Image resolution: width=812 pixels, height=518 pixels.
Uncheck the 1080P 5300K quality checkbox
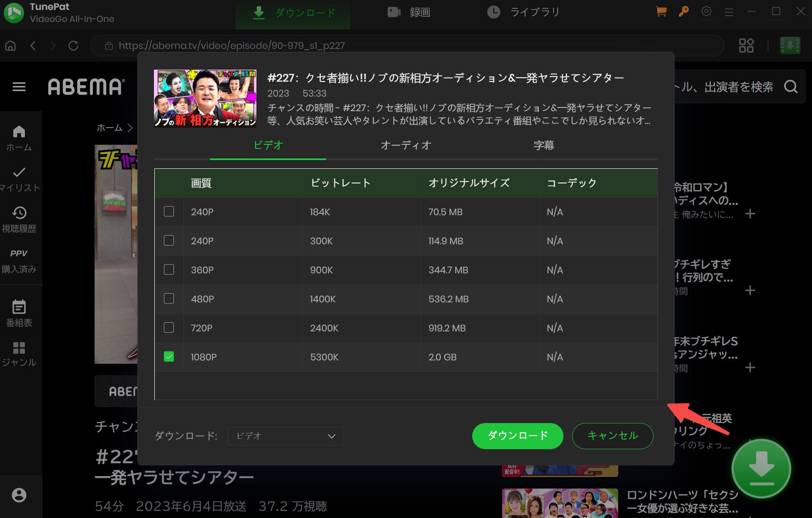(169, 357)
